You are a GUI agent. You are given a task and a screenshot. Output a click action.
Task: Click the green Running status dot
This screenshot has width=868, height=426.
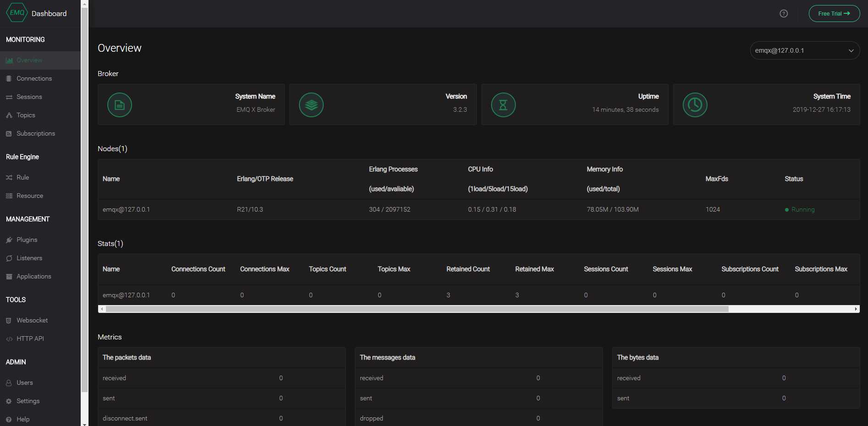(x=787, y=210)
